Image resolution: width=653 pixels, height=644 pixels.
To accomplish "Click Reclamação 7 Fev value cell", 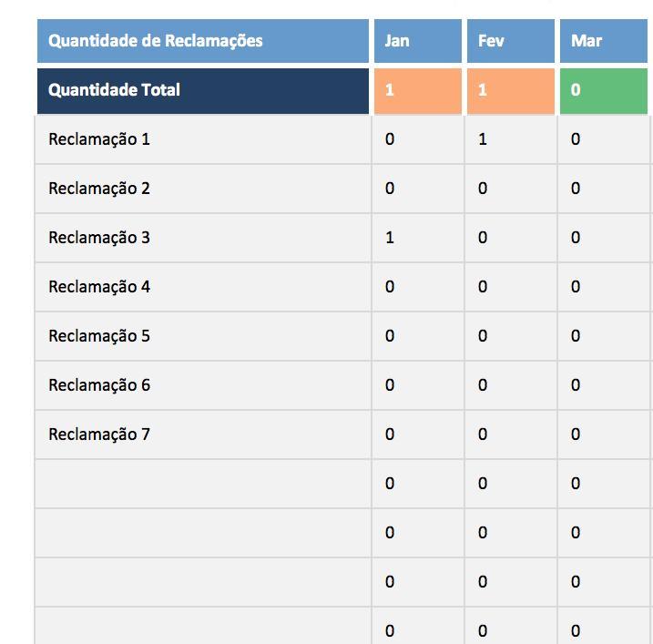I will click(510, 435).
